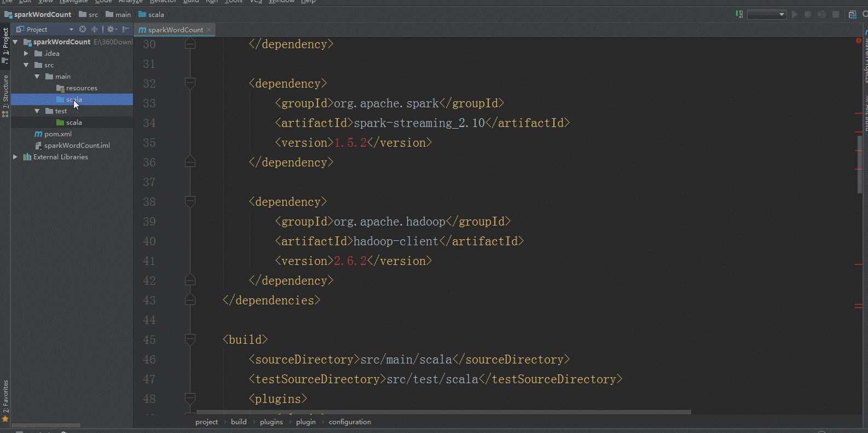Expand the .idea folder node
This screenshot has height=433, width=868.
[26, 54]
